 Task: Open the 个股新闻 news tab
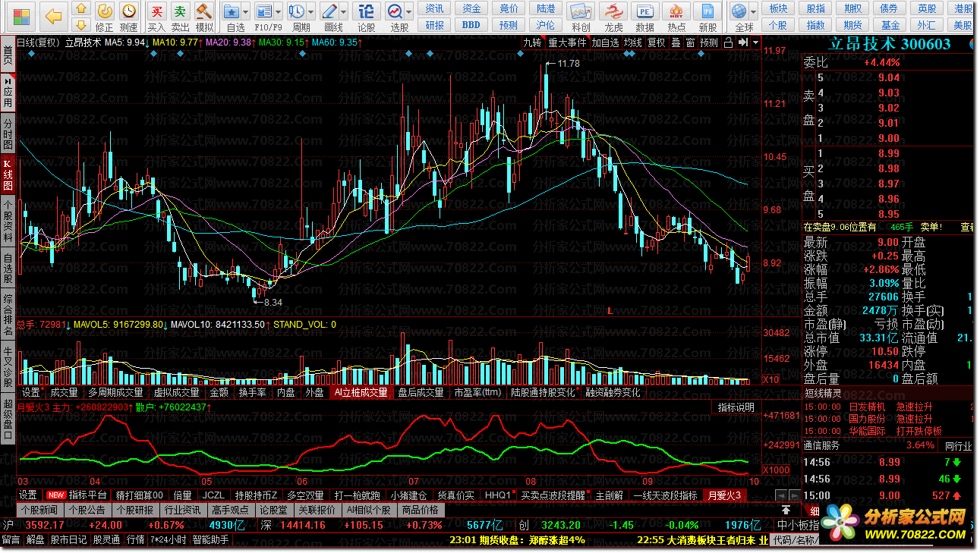click(x=39, y=510)
